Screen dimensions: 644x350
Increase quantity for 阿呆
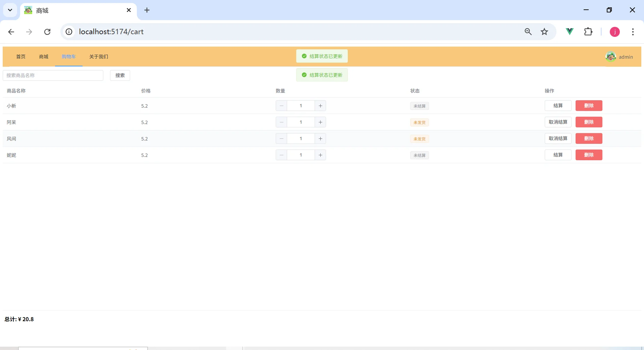[320, 122]
